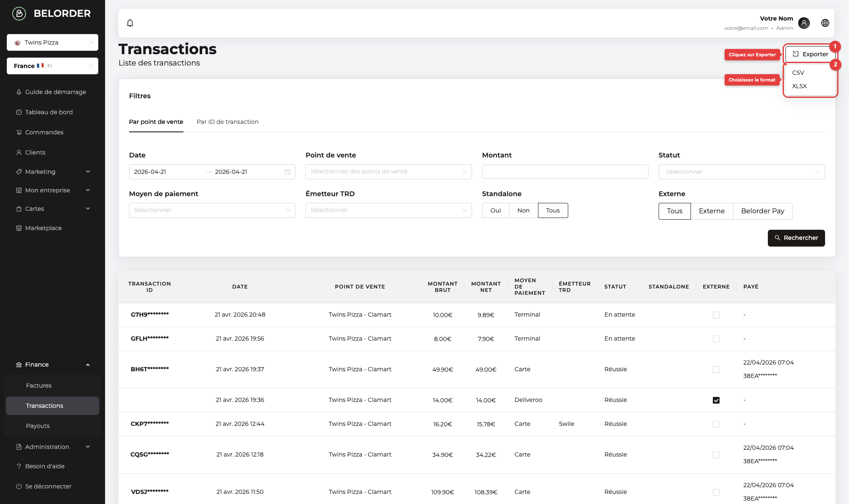The width and height of the screenshot is (849, 504).
Task: Go to the Tableau de bord page
Action: pos(49,112)
